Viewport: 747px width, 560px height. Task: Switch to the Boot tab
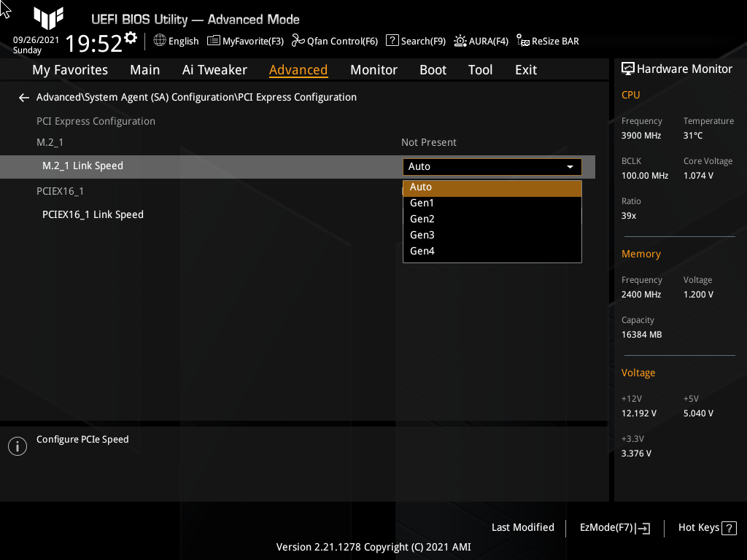coord(433,69)
